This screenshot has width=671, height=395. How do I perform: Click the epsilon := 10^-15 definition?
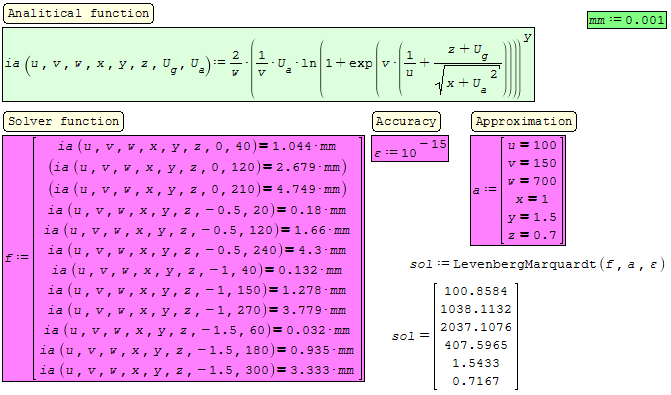click(x=410, y=148)
